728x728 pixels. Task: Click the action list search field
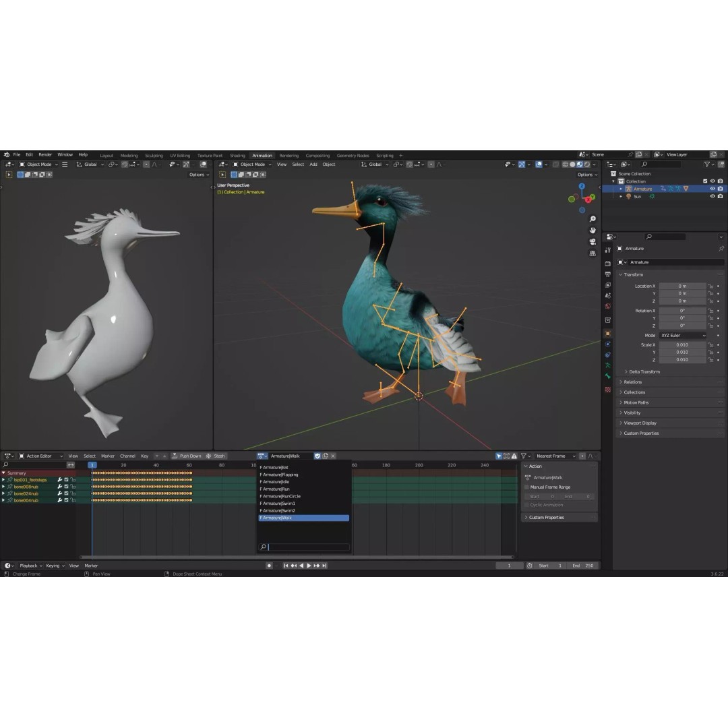pyautogui.click(x=303, y=547)
